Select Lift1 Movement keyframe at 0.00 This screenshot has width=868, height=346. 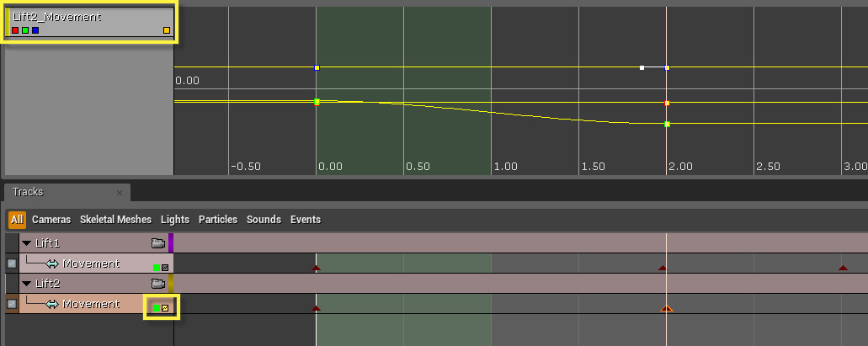pos(316,268)
